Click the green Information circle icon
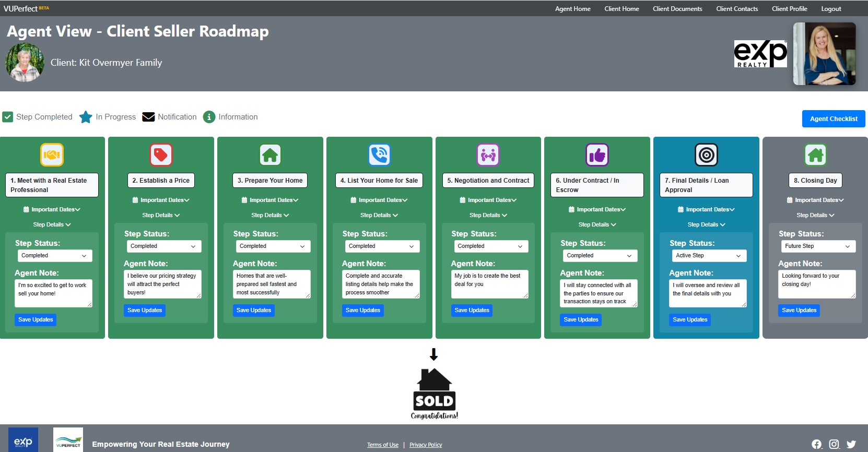Screen dimensions: 868x452 click(x=209, y=117)
